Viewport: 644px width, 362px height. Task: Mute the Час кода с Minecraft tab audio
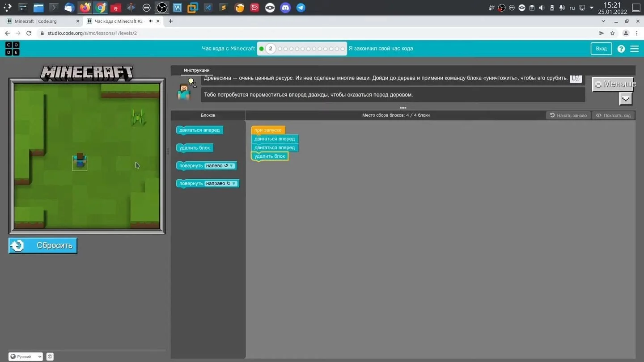point(151,21)
